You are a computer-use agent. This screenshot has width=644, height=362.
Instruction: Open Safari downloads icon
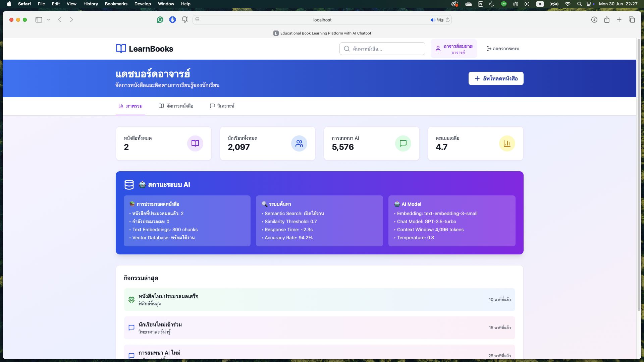(594, 20)
